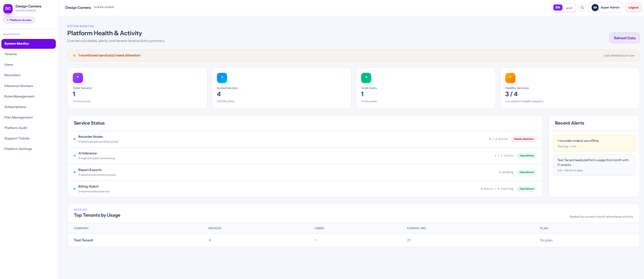
Task: Click AI Inference service name
Action: tap(88, 153)
